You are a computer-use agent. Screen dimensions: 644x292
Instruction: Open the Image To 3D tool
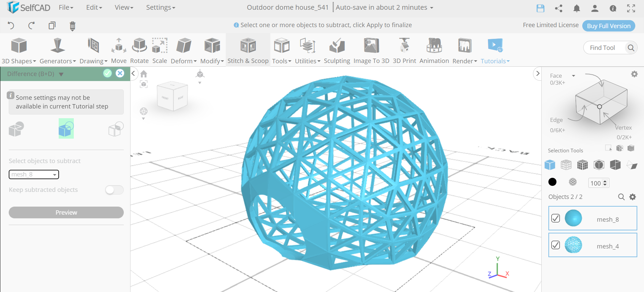click(x=371, y=51)
